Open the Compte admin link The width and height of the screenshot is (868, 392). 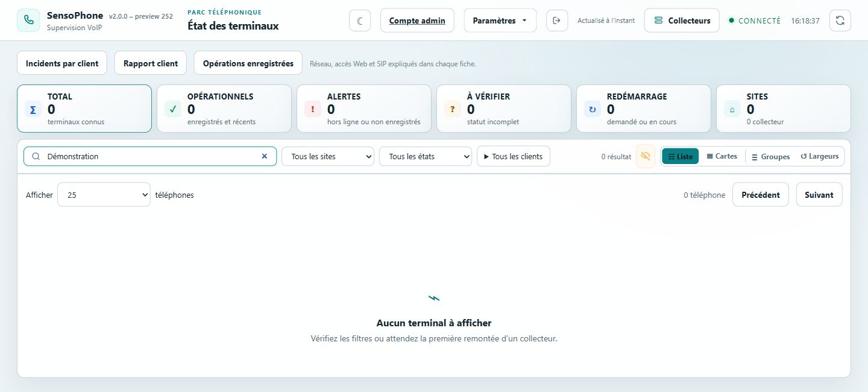pos(417,21)
